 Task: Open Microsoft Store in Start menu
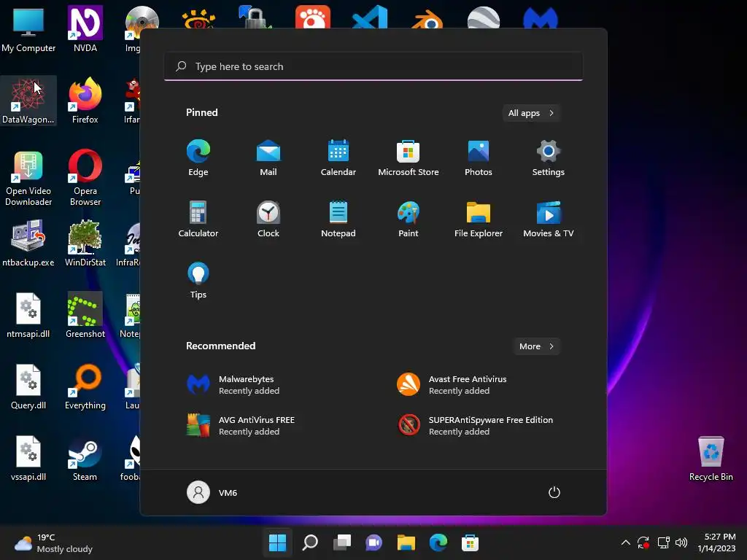(x=409, y=158)
